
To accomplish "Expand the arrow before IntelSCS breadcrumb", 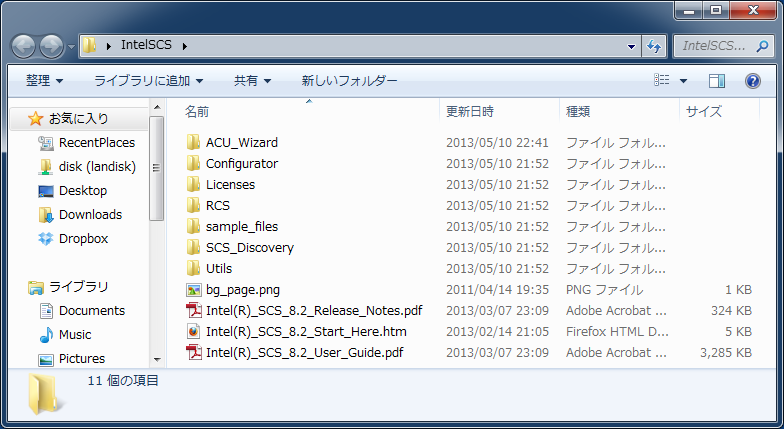I will 108,46.
